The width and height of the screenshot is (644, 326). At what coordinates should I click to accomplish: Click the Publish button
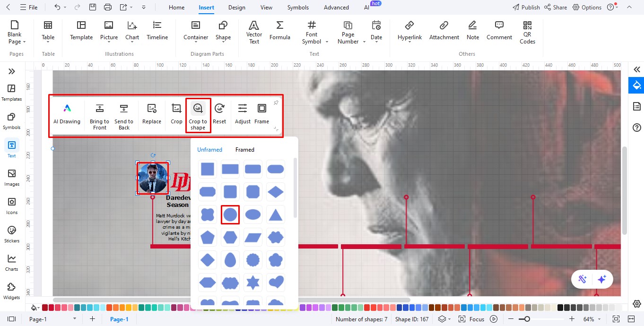[526, 8]
